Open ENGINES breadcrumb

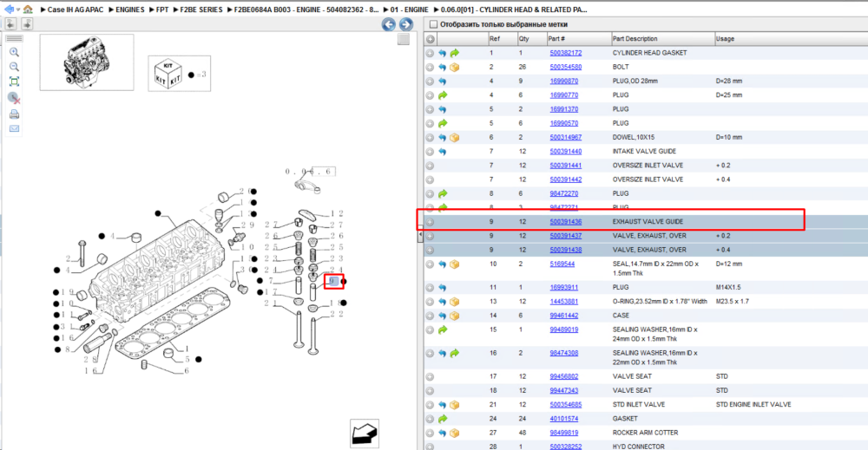point(130,10)
